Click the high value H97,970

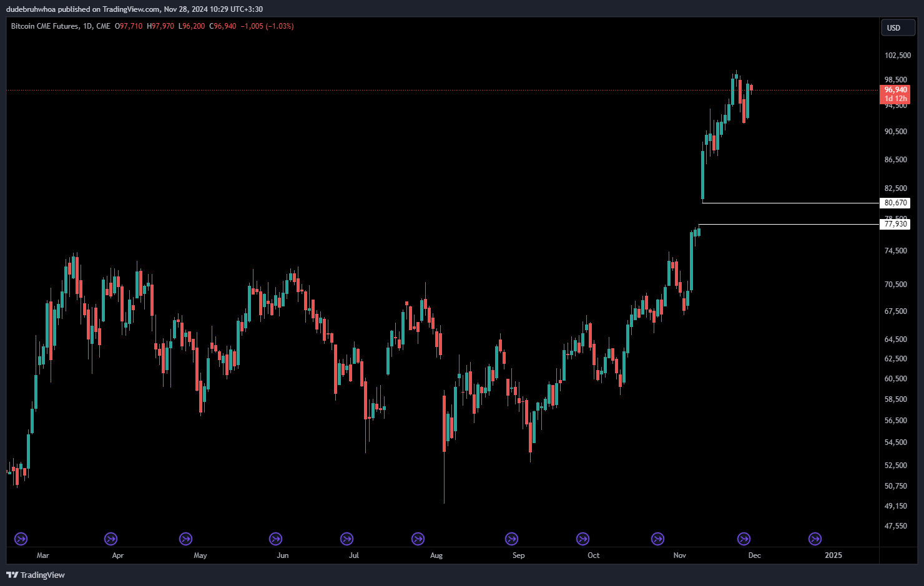160,26
